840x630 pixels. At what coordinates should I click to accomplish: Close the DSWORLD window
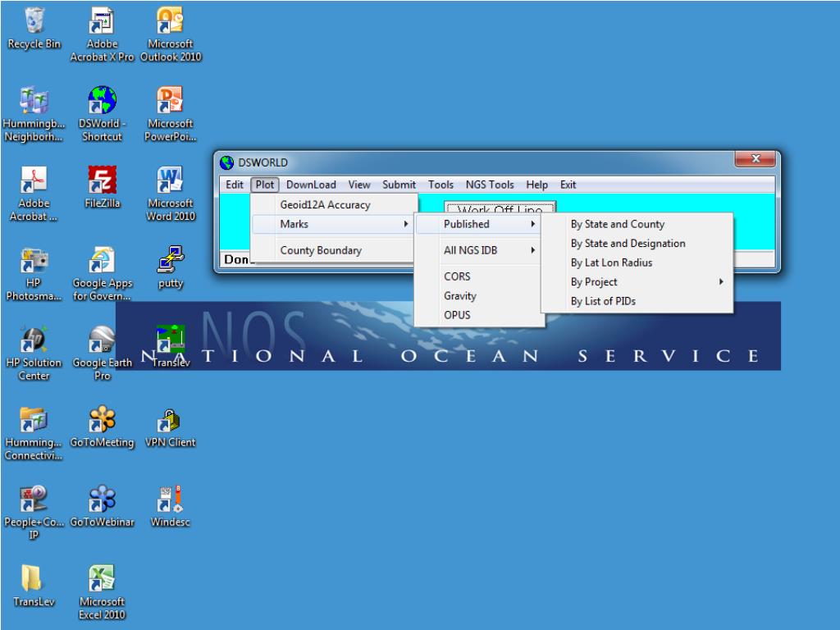pos(756,158)
